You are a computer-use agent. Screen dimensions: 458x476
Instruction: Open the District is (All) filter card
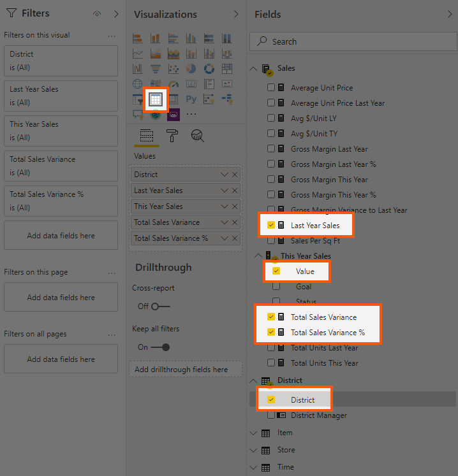(61, 61)
